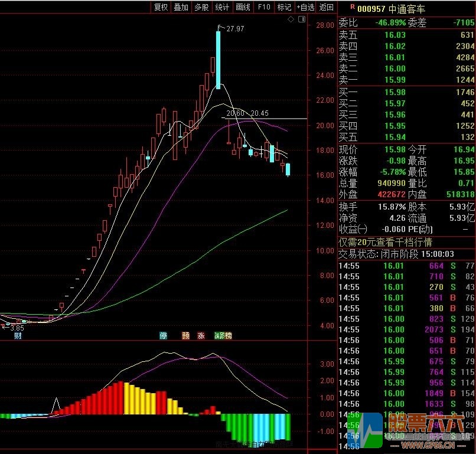Click the diamond icon above the chart
The height and width of the screenshot is (454, 476).
pyautogui.click(x=291, y=19)
